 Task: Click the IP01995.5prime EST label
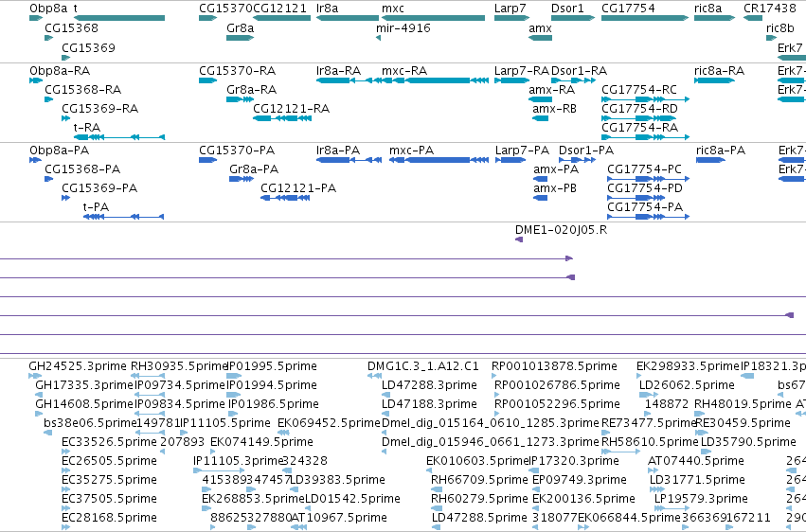[272, 366]
